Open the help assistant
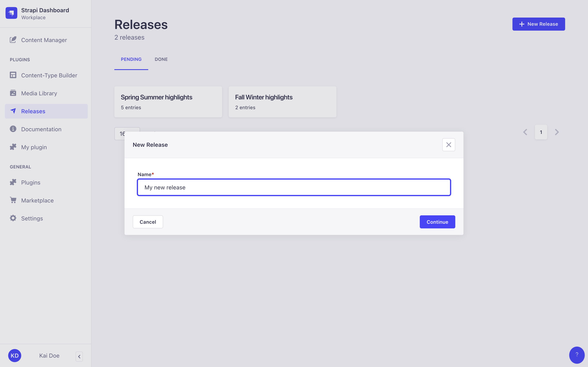Image resolution: width=588 pixels, height=367 pixels. 577,355
